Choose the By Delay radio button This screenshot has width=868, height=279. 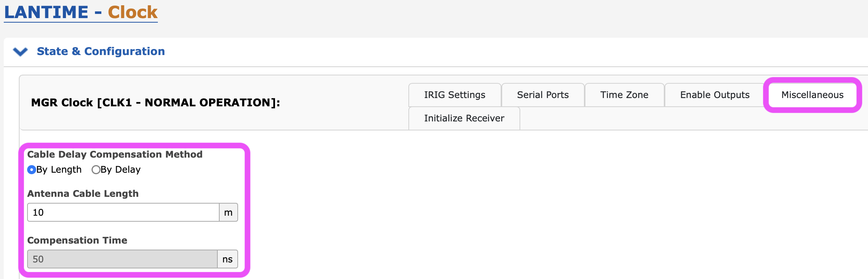pos(96,170)
